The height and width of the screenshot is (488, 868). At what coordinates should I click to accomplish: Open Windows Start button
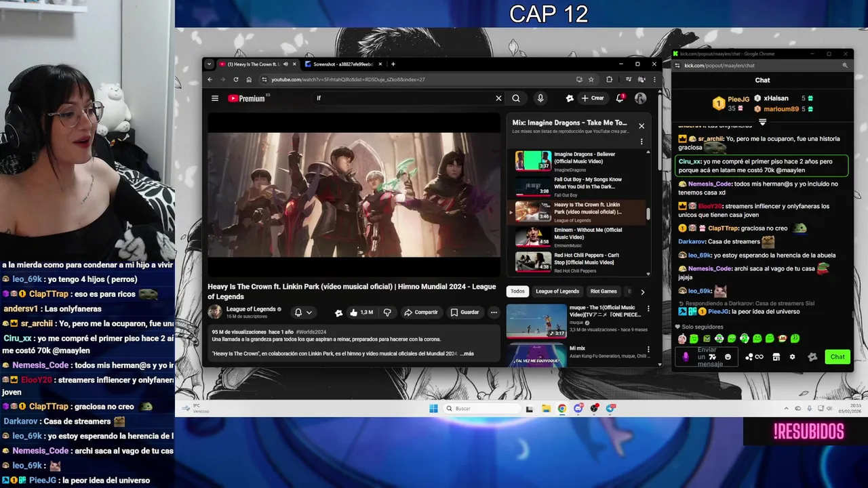coord(433,409)
